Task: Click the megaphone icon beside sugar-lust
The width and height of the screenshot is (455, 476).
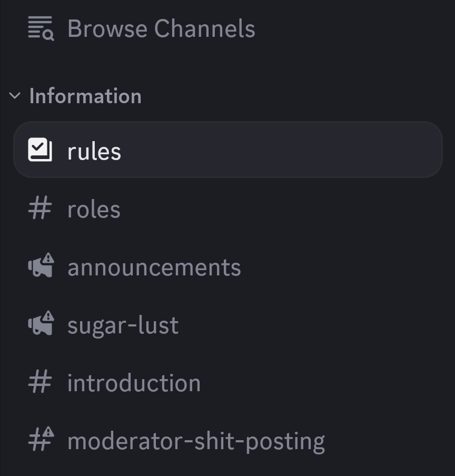Action: 39,325
